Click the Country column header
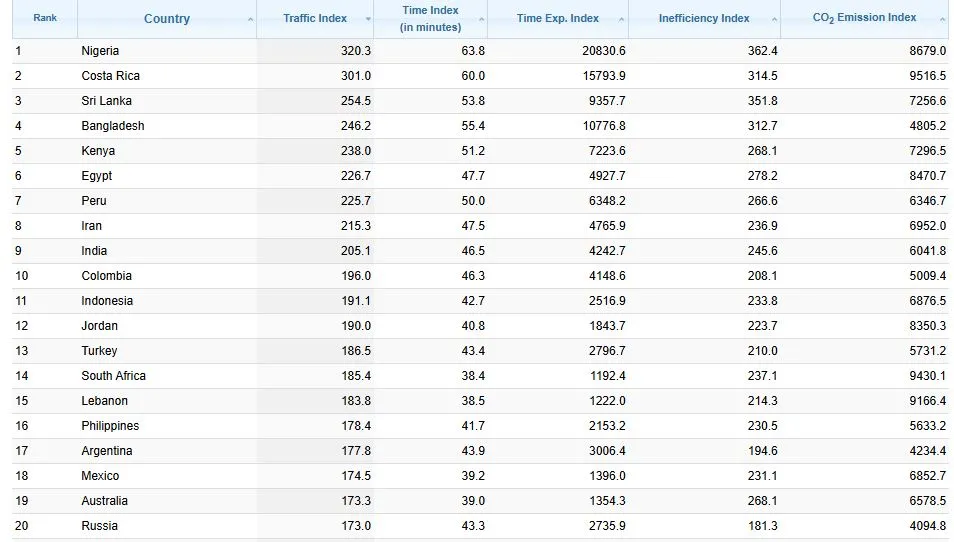This screenshot has width=954, height=542. 167,19
